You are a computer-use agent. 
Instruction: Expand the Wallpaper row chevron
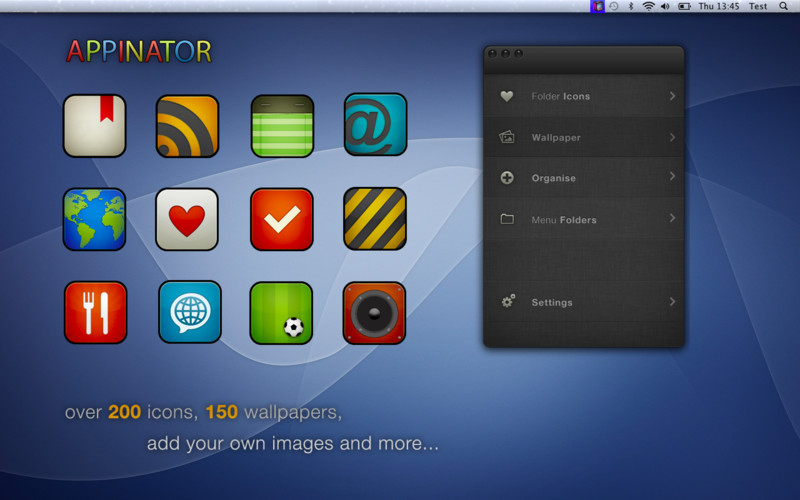click(672, 137)
